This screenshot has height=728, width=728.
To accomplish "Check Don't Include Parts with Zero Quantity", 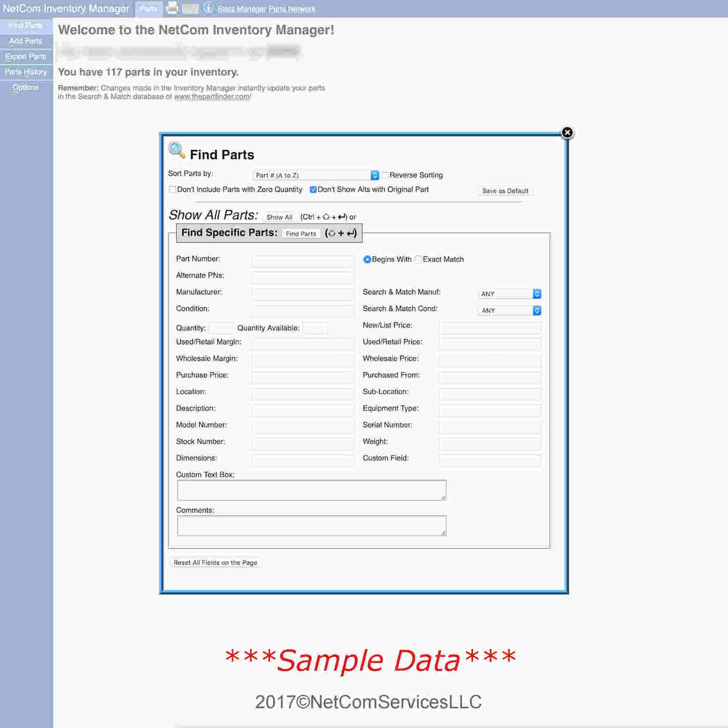I will coord(173,190).
